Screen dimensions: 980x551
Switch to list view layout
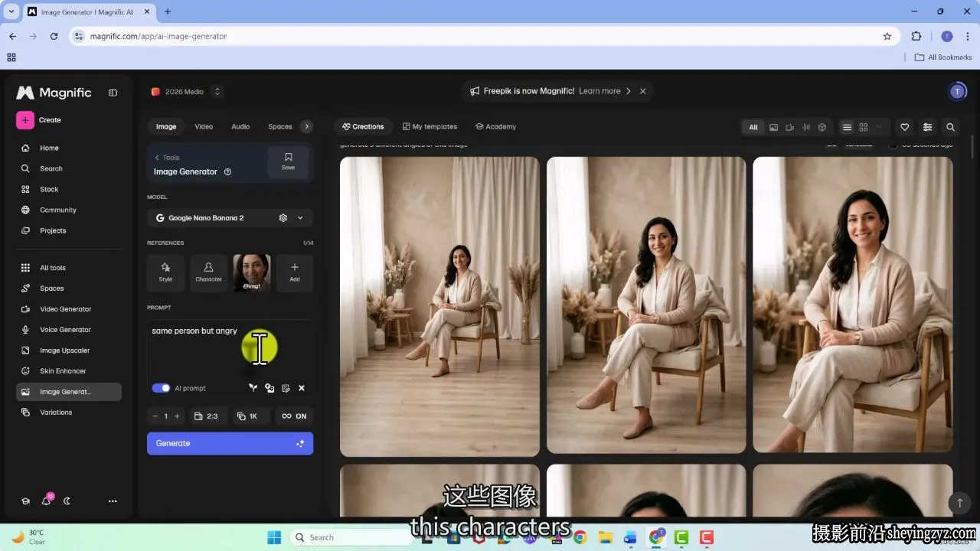click(x=847, y=127)
